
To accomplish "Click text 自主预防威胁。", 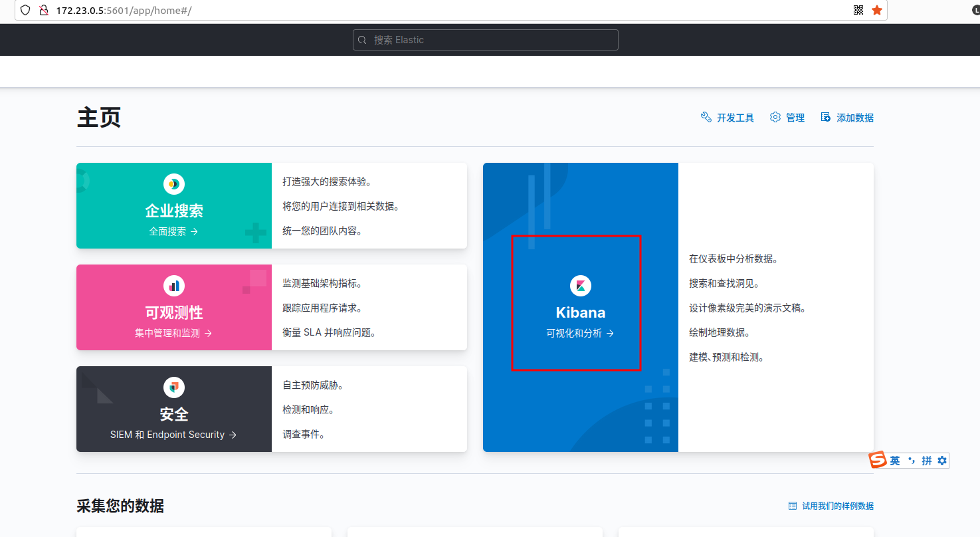I will coord(312,385).
